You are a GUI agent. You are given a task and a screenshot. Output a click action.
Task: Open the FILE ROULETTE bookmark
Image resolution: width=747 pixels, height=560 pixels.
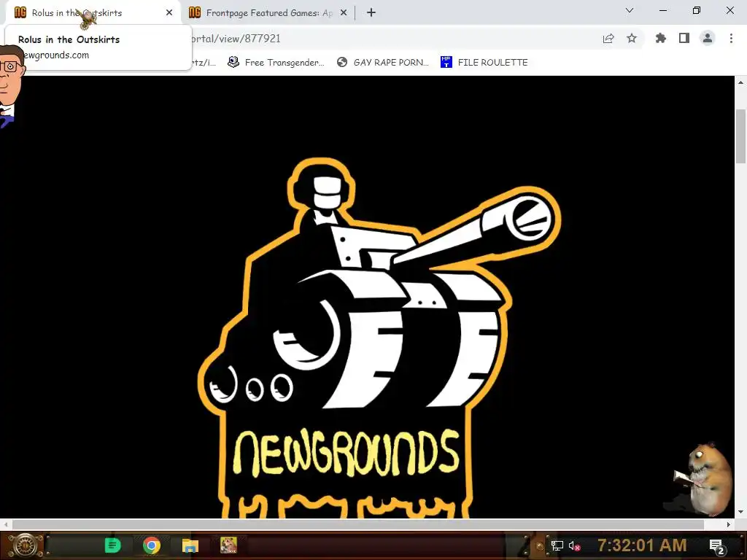484,63
